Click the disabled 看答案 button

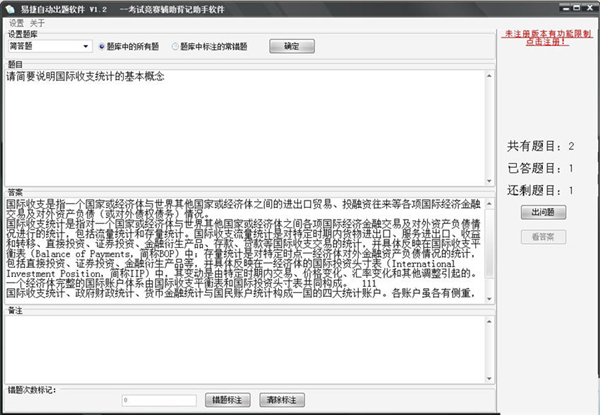click(x=544, y=237)
